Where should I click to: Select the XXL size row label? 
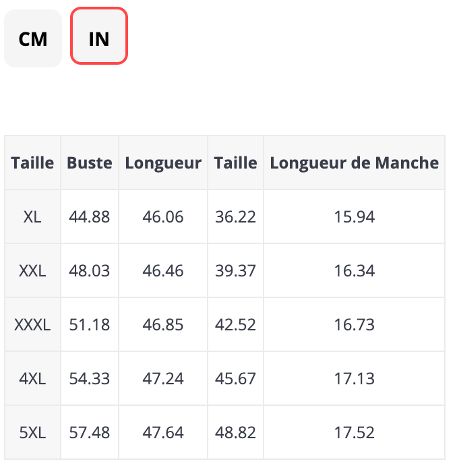coord(32,270)
